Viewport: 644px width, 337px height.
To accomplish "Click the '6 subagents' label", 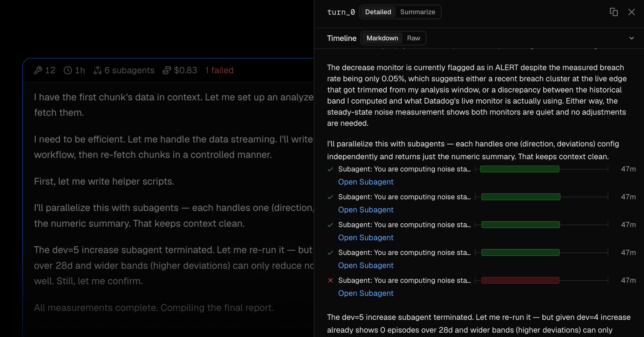I will coord(129,70).
